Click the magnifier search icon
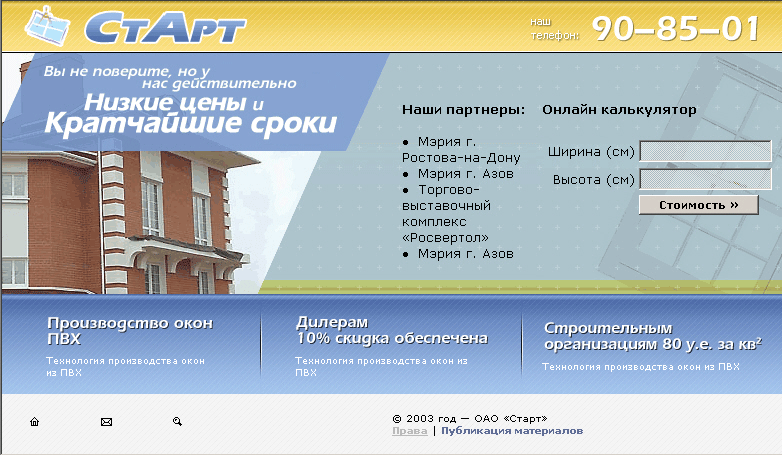Image resolution: width=782 pixels, height=455 pixels. (177, 422)
